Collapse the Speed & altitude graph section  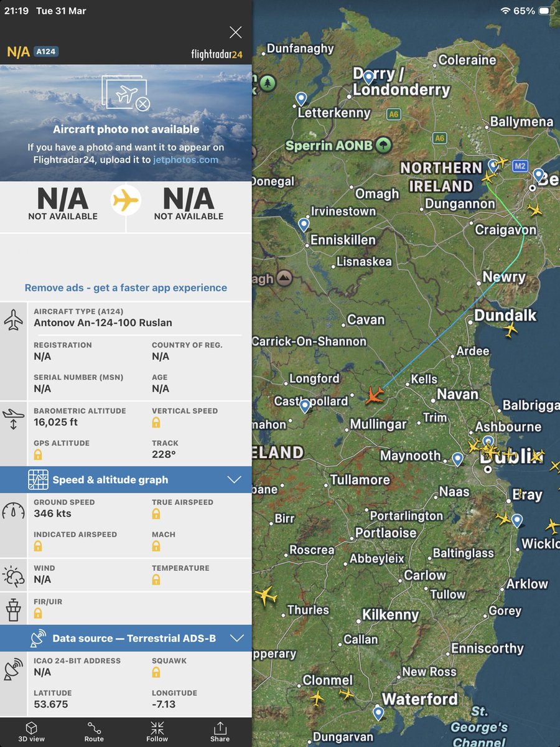235,479
